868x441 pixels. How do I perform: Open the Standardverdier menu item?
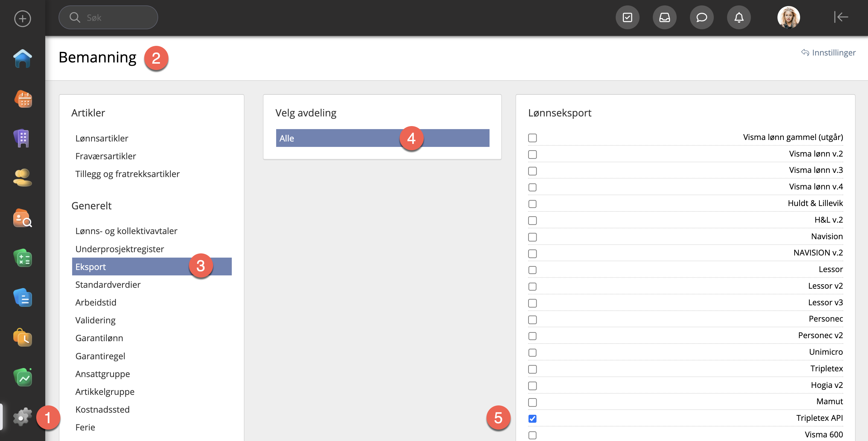point(108,285)
